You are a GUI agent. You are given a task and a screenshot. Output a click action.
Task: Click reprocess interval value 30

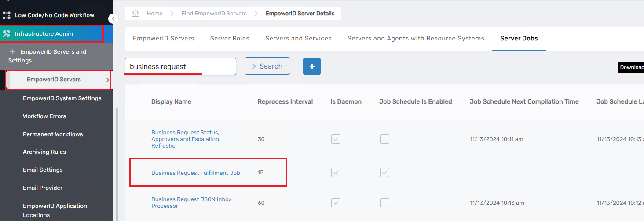(261, 139)
